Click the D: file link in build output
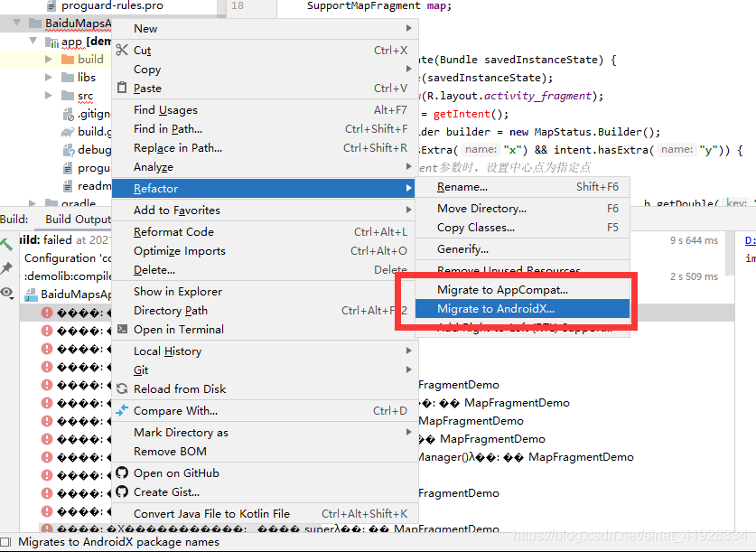 (x=751, y=240)
